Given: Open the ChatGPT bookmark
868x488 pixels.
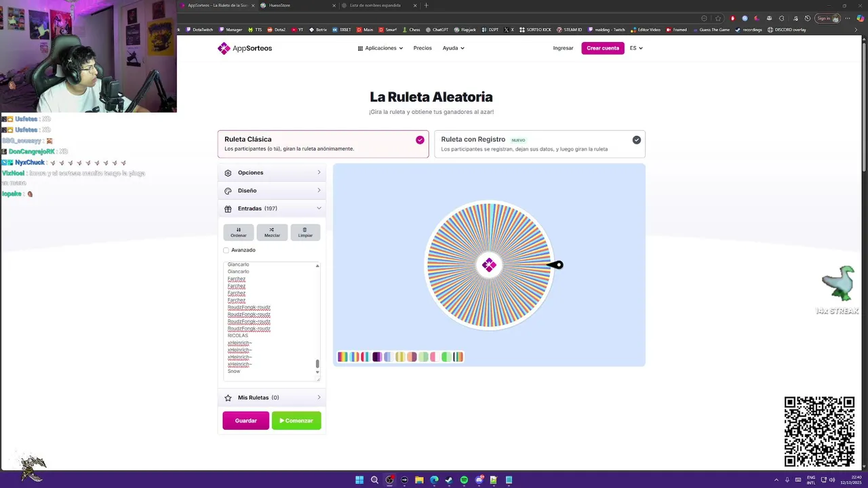Looking at the screenshot, I should coord(437,30).
